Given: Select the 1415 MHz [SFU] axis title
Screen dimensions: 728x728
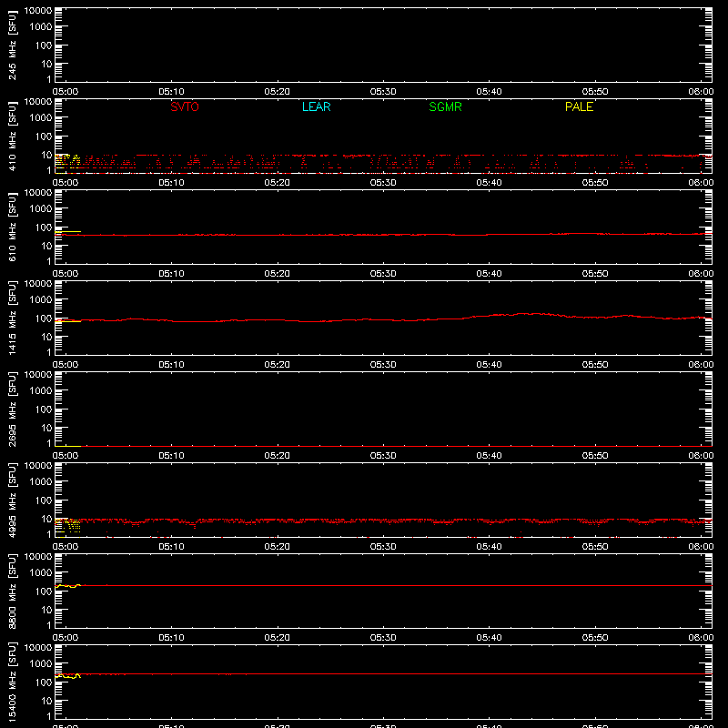Looking at the screenshot, I should (x=12, y=318).
